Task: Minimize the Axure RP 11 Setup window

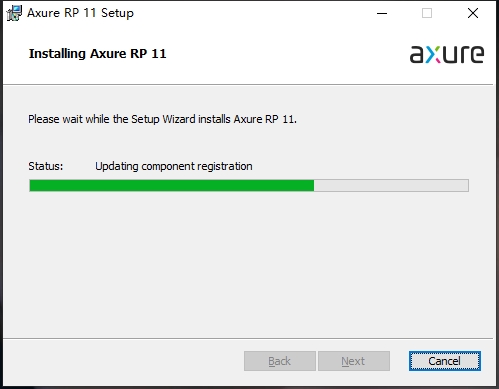Action: (382, 13)
